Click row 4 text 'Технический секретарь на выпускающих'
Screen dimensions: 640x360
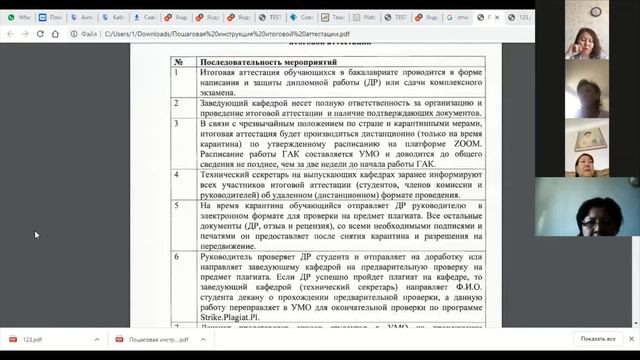point(280,175)
